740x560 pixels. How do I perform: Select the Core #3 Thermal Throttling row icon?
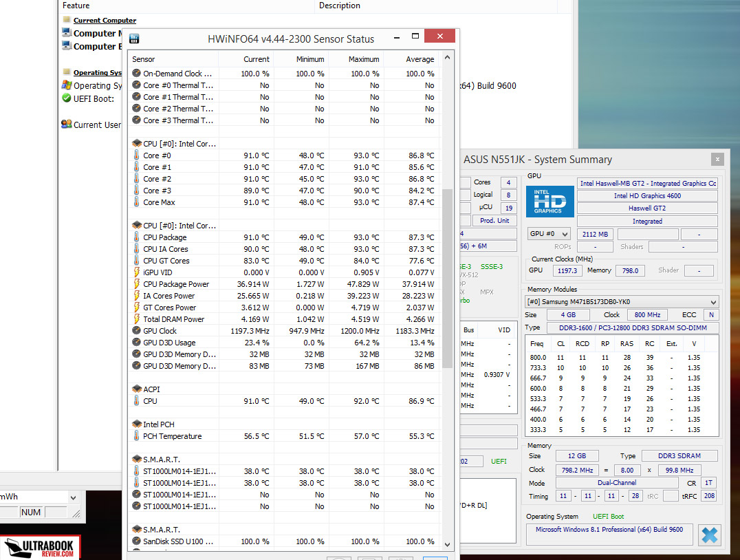136,120
